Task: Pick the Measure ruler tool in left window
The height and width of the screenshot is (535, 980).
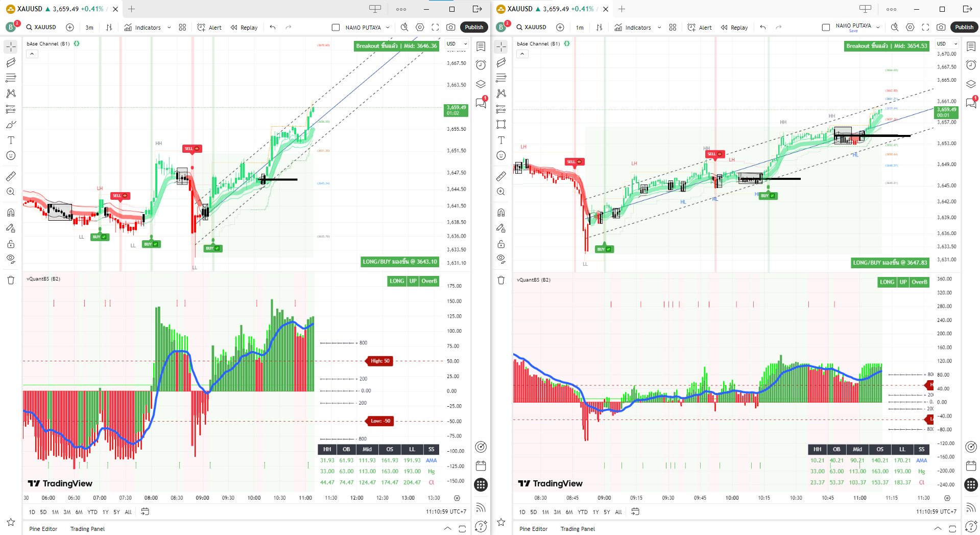Action: coord(11,176)
